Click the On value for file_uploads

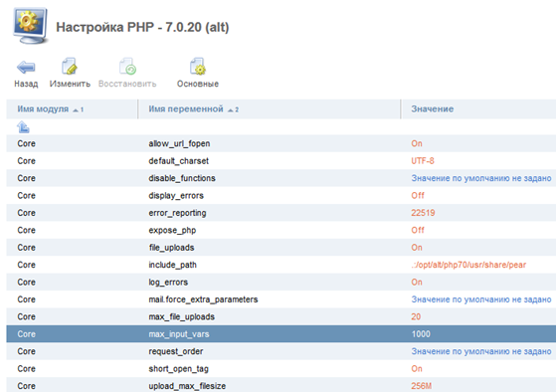tap(417, 248)
